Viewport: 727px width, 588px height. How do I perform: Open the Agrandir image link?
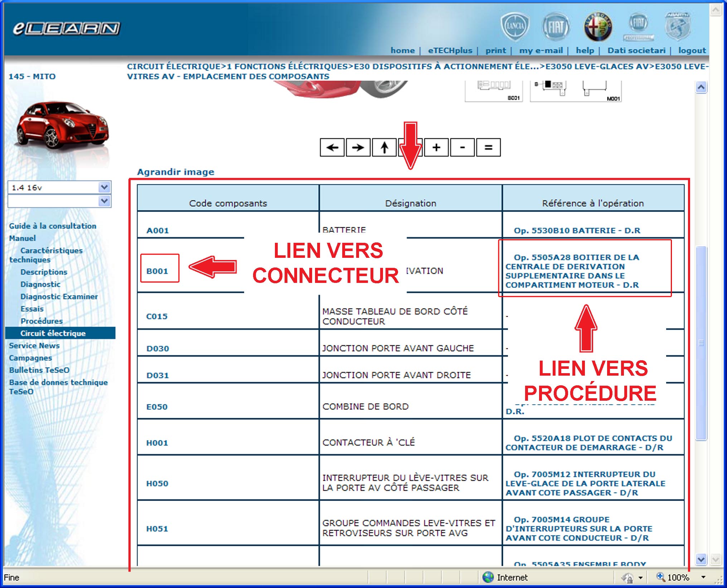point(175,172)
